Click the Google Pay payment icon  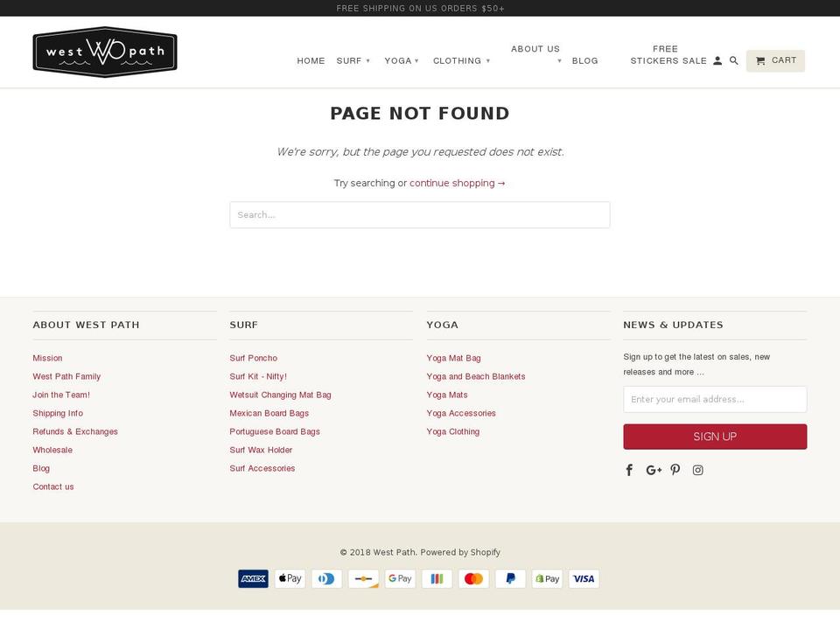click(400, 578)
